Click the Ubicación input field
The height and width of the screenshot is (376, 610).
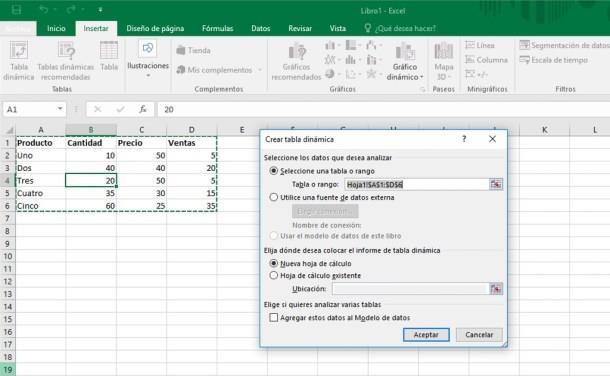410,289
